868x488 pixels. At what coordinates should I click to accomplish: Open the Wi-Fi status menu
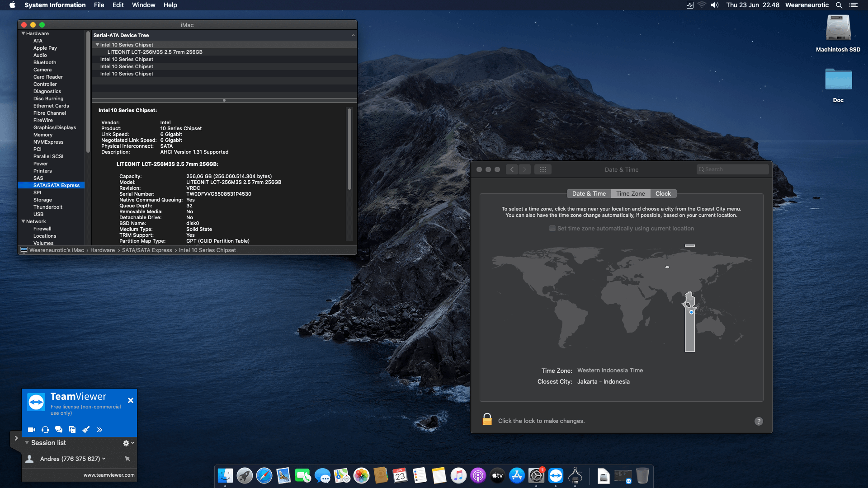702,5
